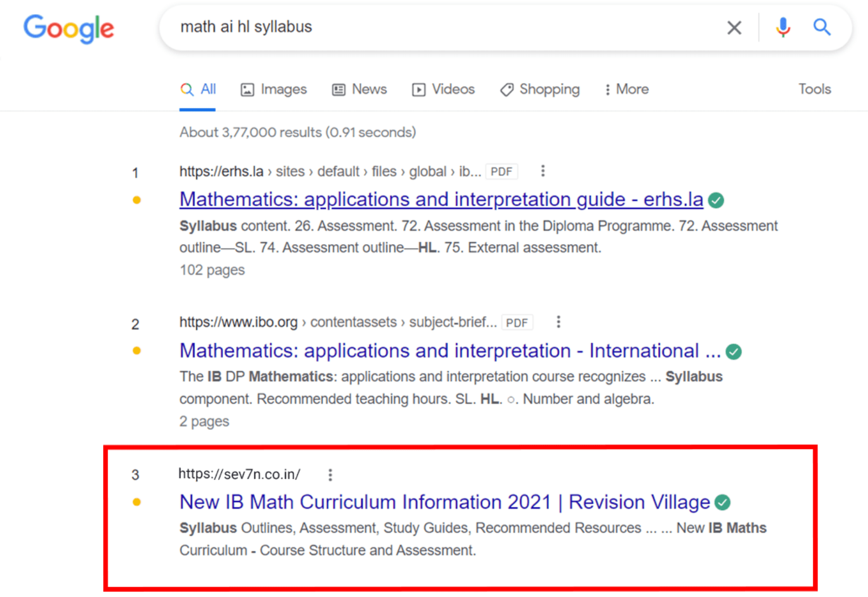Open the Tools options
This screenshot has height=597, width=868.
click(814, 89)
